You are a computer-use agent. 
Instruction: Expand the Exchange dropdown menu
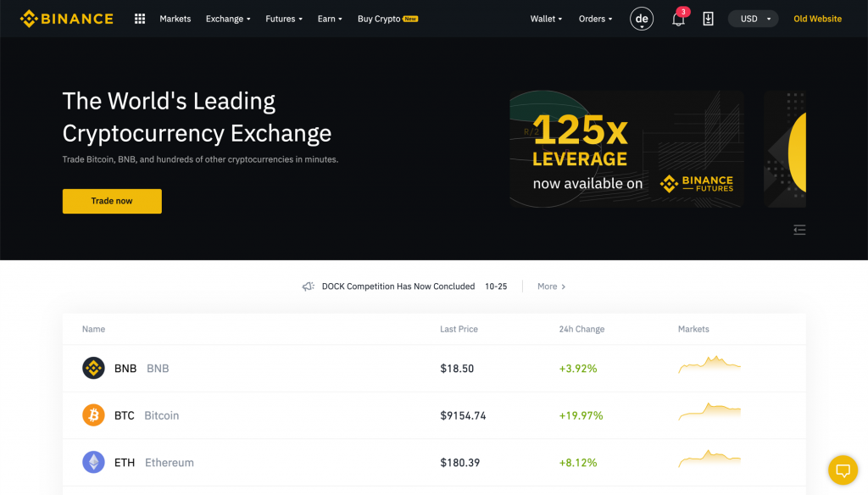pyautogui.click(x=228, y=19)
